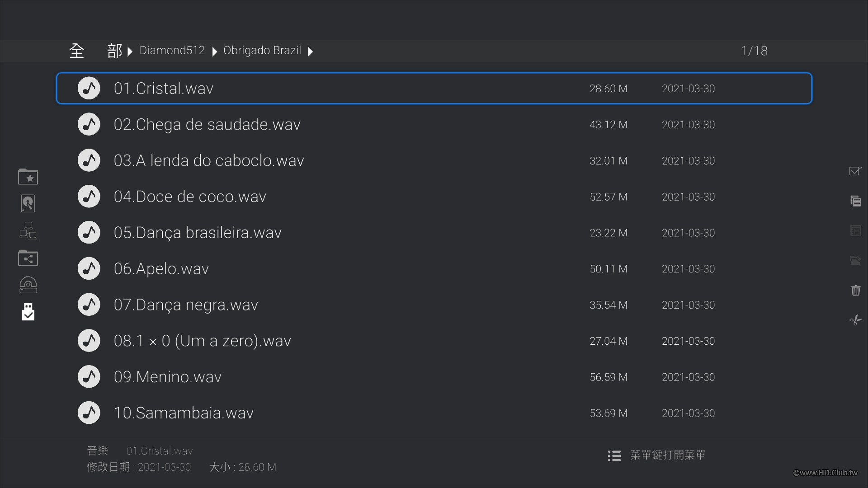Play 06.Apelo.wav track
This screenshot has width=868, height=488.
[x=161, y=269]
